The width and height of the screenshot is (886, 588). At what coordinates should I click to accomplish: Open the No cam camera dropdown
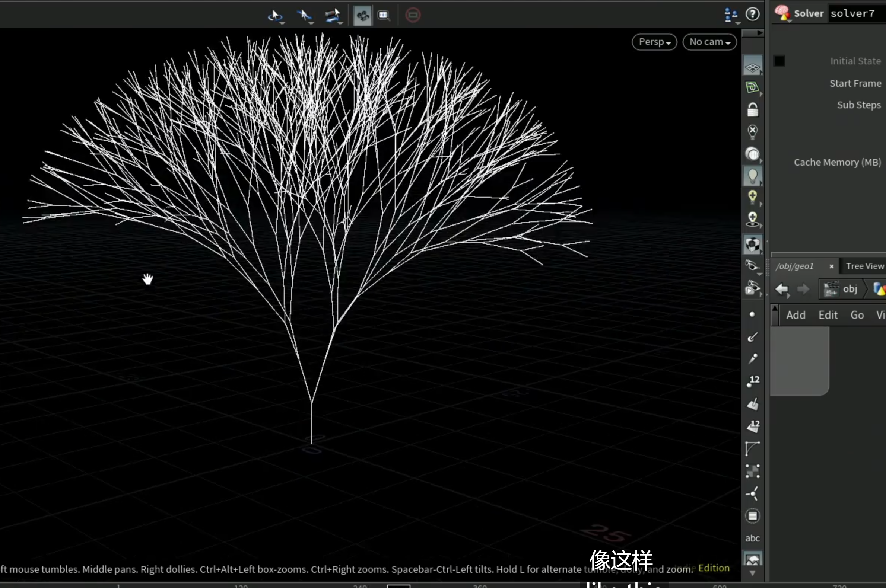point(709,42)
